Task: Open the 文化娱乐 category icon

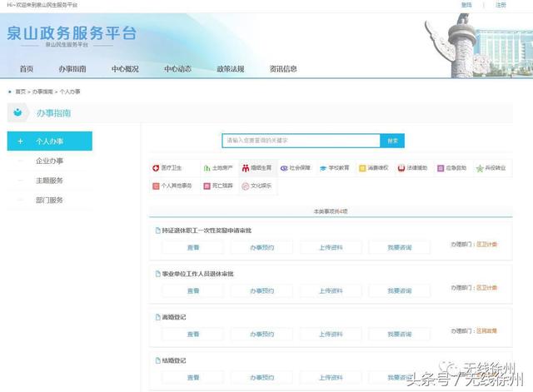Action: pos(246,186)
